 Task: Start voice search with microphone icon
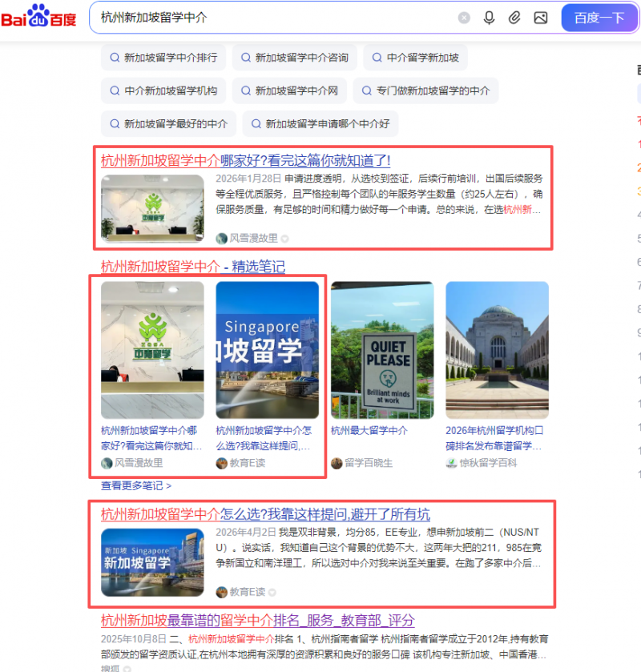point(489,18)
